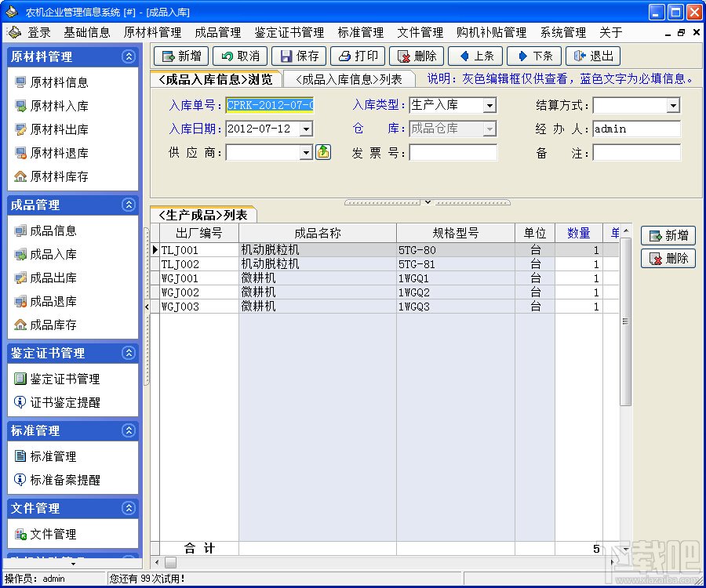This screenshot has height=588, width=706.
Task: Open 文件管理 sidebar item
Action: point(45,534)
